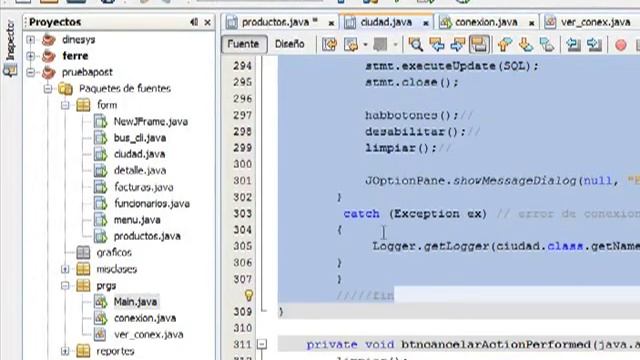This screenshot has height=360, width=640.
Task: Switch to the Fuente source view
Action: 243,44
